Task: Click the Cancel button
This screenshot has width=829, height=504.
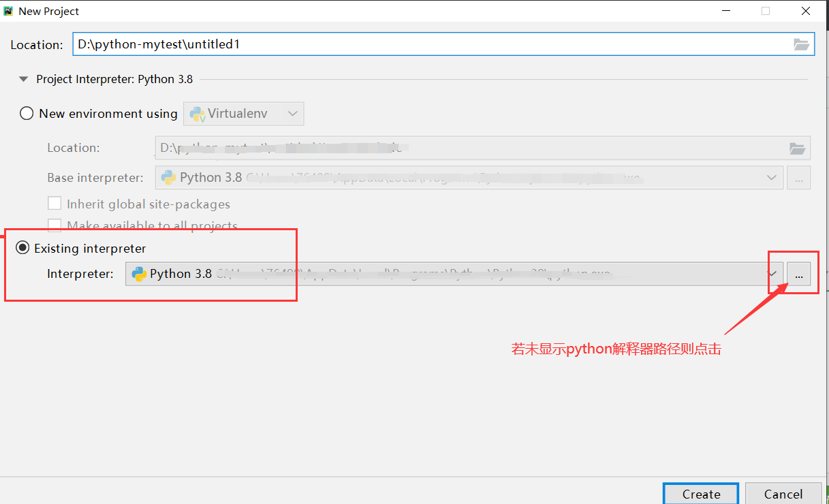Action: pyautogui.click(x=783, y=494)
